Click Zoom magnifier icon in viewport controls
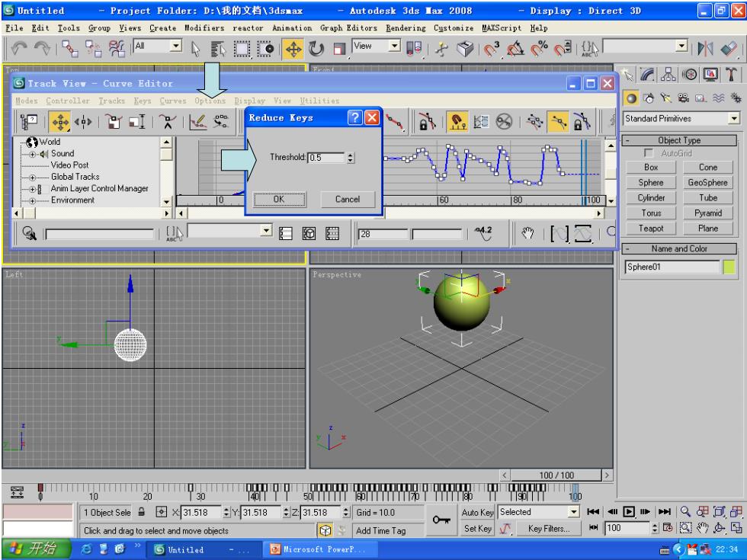Image resolution: width=747 pixels, height=560 pixels. 685,512
